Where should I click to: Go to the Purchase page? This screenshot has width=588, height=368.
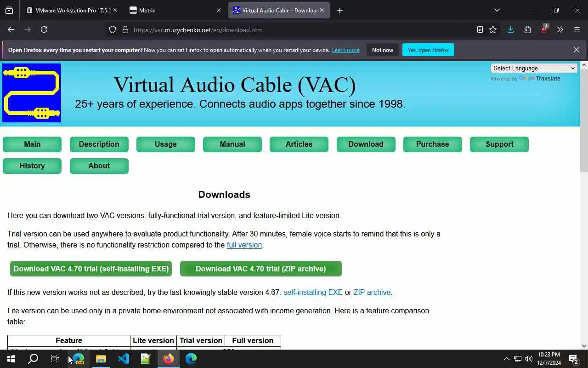[x=433, y=144]
